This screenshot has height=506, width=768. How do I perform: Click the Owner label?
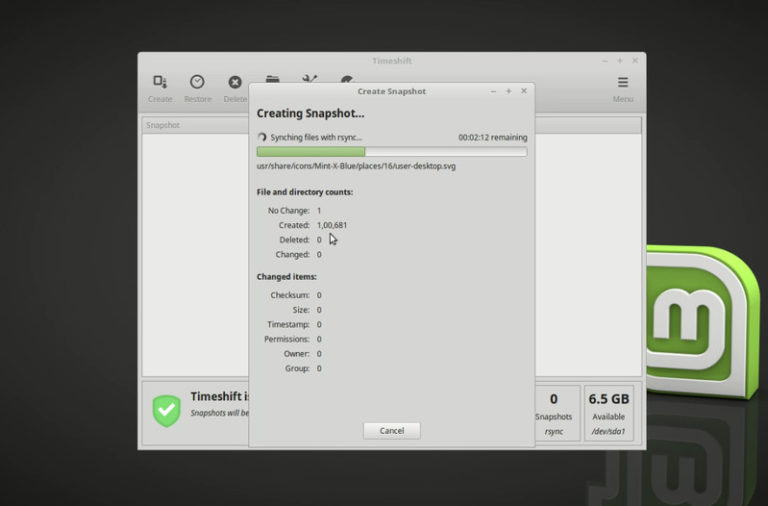click(297, 354)
